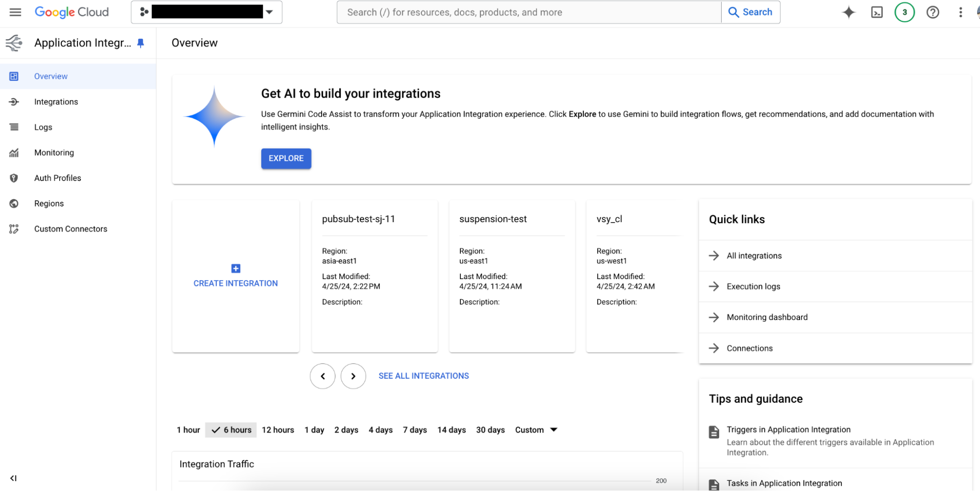Click the EXPLORE button for Gemini

point(286,158)
